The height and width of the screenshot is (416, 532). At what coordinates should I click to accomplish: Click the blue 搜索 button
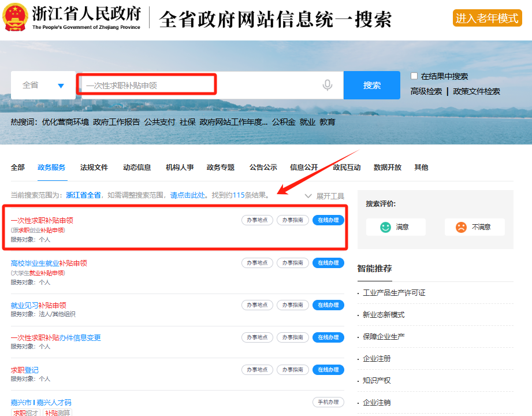[x=372, y=85]
